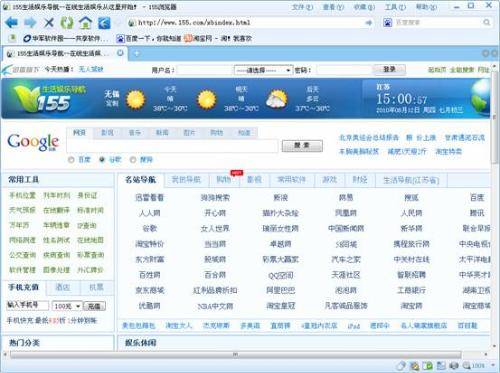500x373 pixels.
Task: Open the 收藏 menu
Action: (364, 7)
